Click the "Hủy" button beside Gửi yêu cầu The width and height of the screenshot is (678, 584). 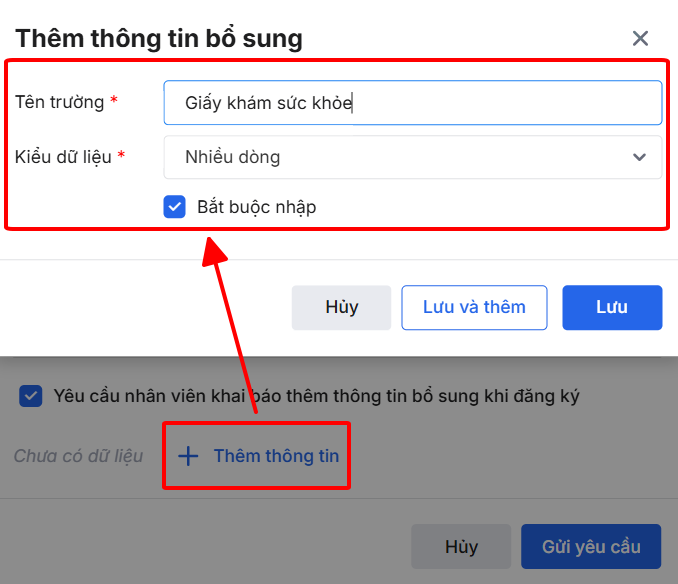[461, 547]
